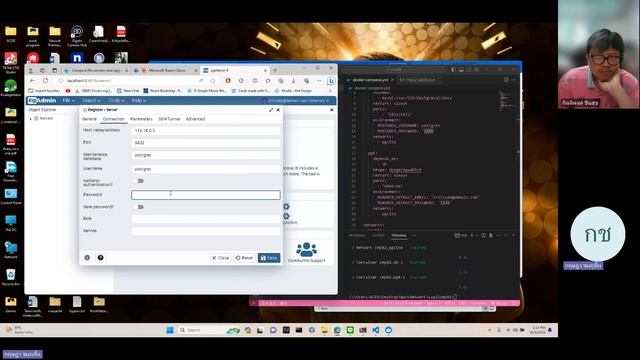Open a new browser tab with plus icon
Viewport: 640px width, 360px height.
click(275, 70)
